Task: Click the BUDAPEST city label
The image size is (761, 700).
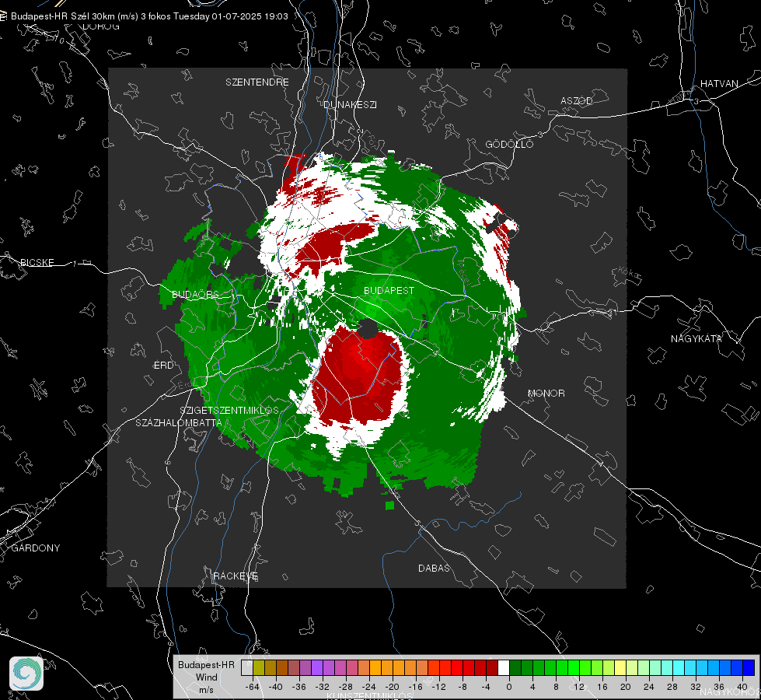Action: click(x=389, y=290)
